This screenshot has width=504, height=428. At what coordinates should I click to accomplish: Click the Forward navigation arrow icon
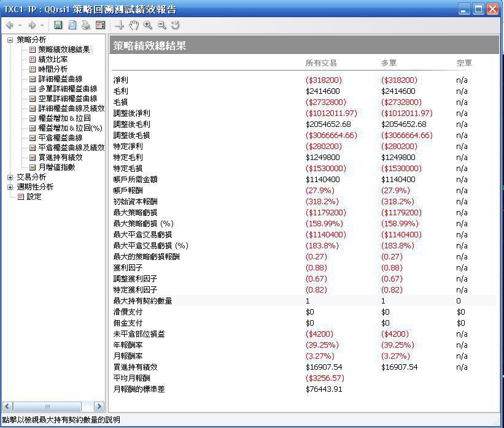coord(32,25)
